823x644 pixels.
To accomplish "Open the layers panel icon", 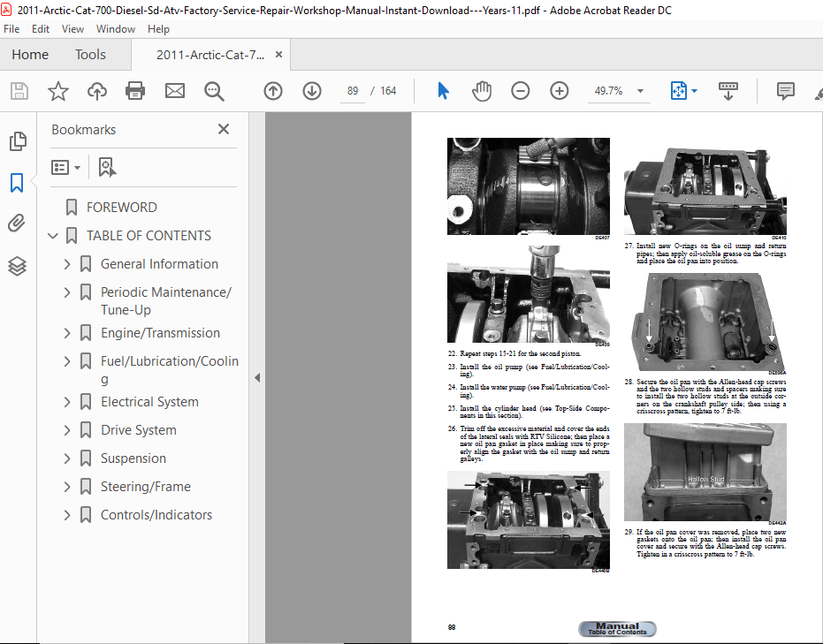I will [17, 266].
